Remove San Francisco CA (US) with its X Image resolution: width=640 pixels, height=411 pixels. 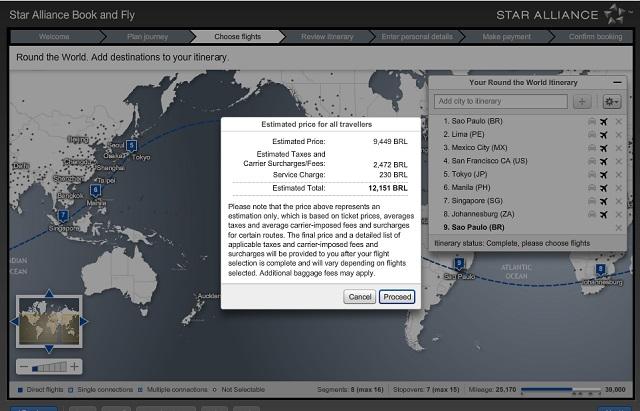pos(618,161)
